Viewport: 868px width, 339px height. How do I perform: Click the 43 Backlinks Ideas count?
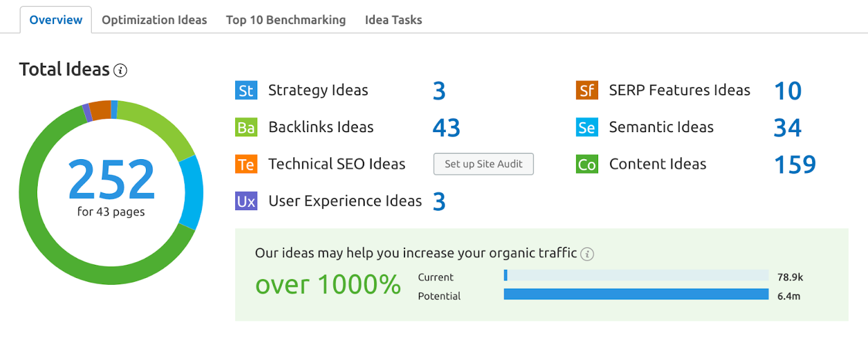(446, 128)
